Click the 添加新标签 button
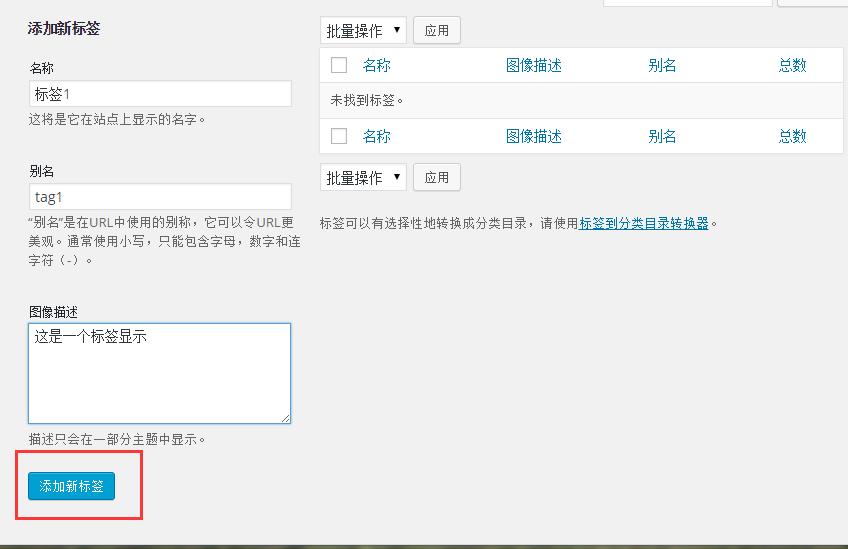 click(72, 486)
